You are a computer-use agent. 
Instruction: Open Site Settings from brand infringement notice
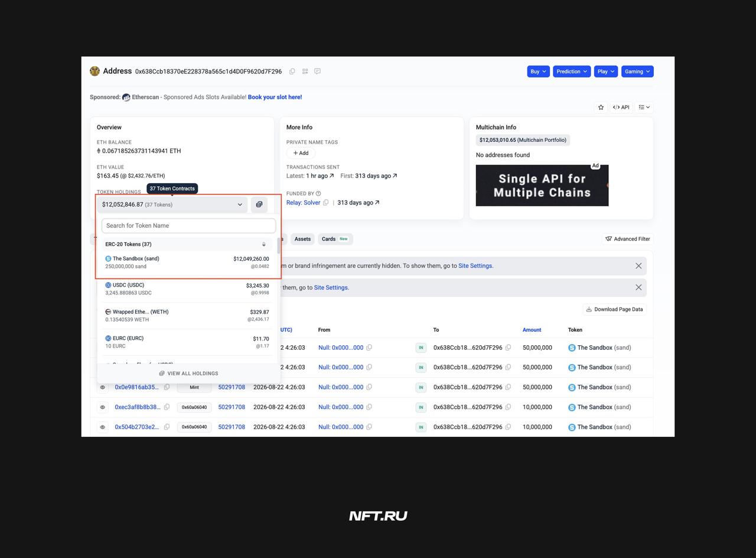tap(475, 266)
